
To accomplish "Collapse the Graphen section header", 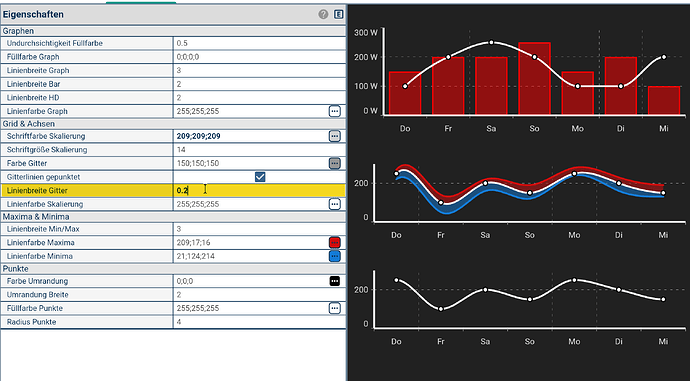I will point(173,31).
